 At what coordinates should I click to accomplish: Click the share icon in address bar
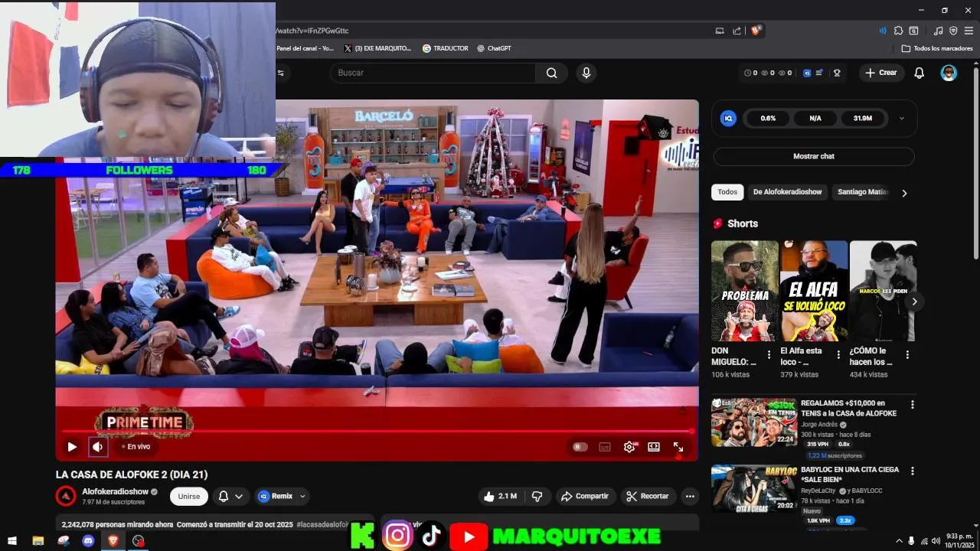click(737, 31)
